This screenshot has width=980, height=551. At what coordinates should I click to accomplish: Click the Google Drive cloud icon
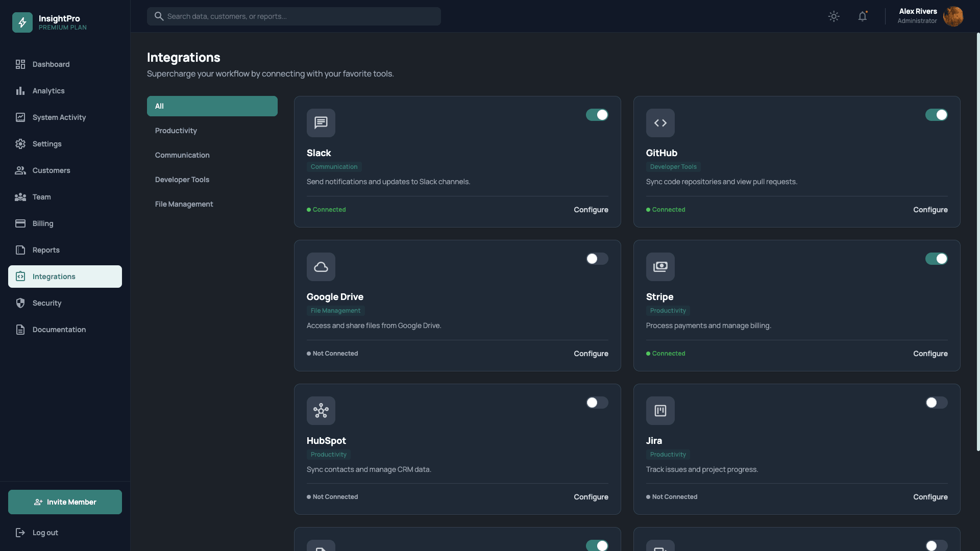[x=321, y=266]
